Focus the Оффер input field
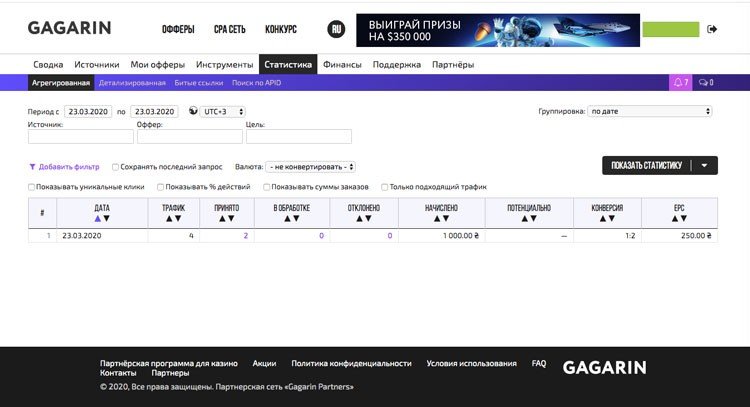Screen dimensions: 750x407 click(x=190, y=136)
